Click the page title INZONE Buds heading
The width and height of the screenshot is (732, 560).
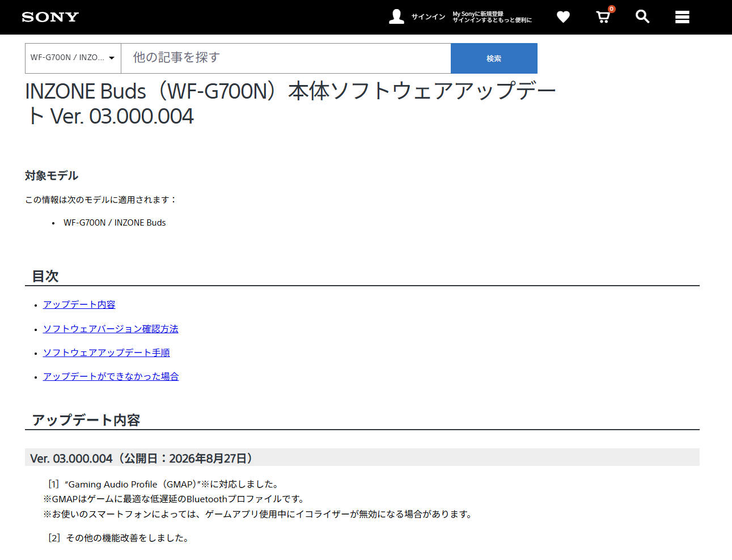pyautogui.click(x=290, y=103)
